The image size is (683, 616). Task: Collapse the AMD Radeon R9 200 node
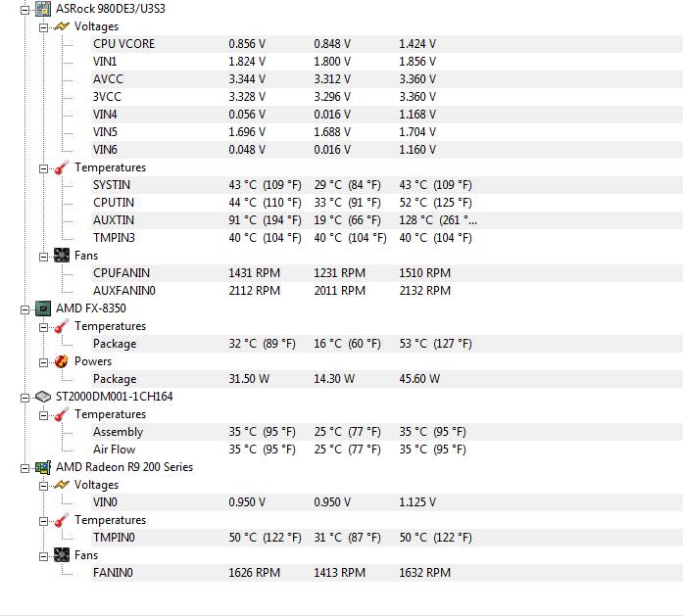(x=25, y=468)
